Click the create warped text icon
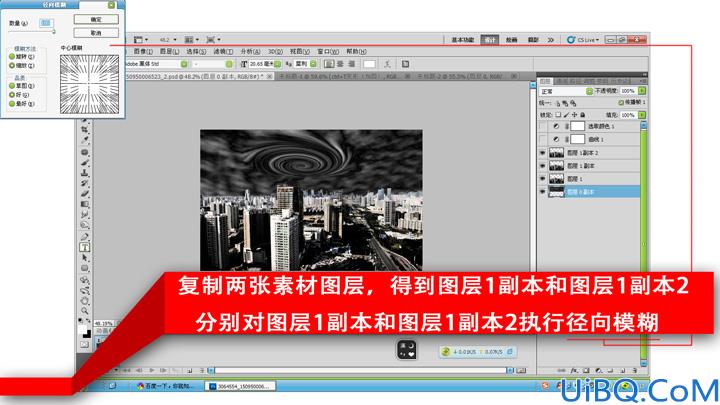 tap(387, 64)
